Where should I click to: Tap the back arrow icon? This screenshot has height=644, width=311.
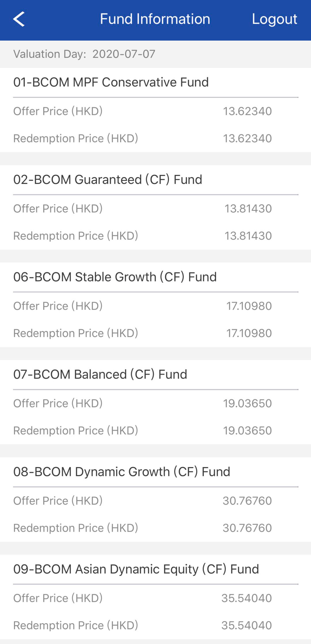pos(19,19)
